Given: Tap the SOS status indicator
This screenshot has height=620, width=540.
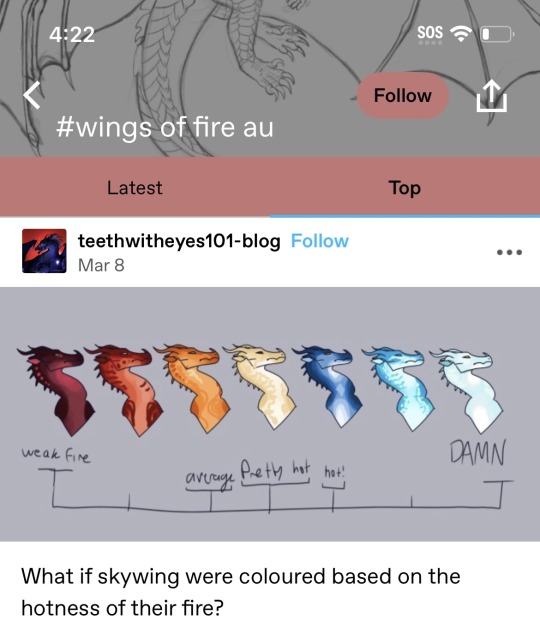Looking at the screenshot, I should pyautogui.click(x=430, y=33).
